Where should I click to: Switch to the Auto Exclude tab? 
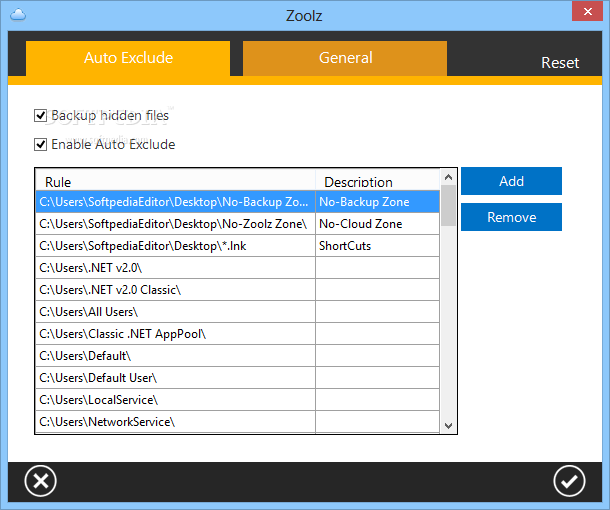pos(128,58)
